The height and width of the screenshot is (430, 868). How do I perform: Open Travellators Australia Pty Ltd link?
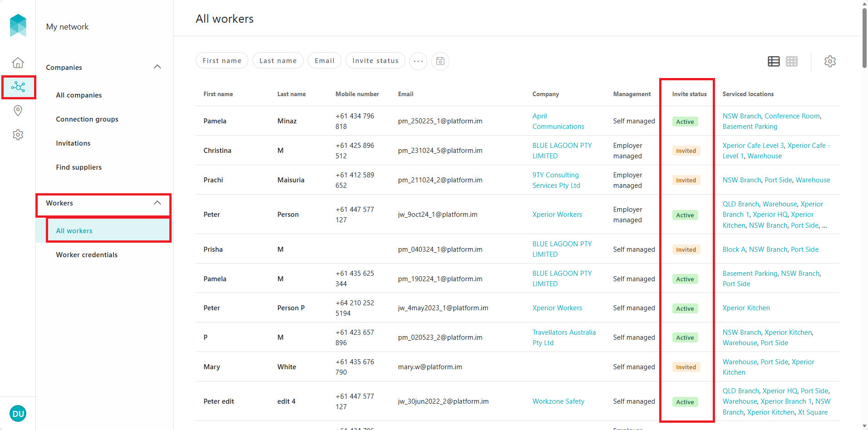point(564,337)
